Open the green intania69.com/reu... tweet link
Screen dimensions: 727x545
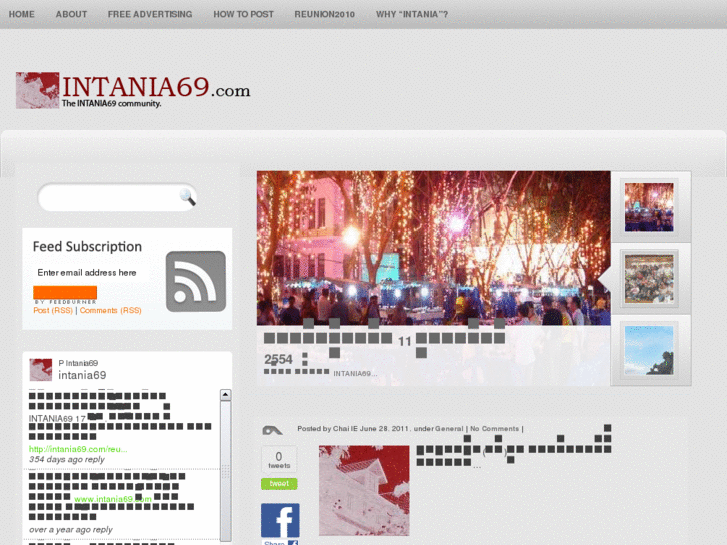pyautogui.click(x=78, y=449)
